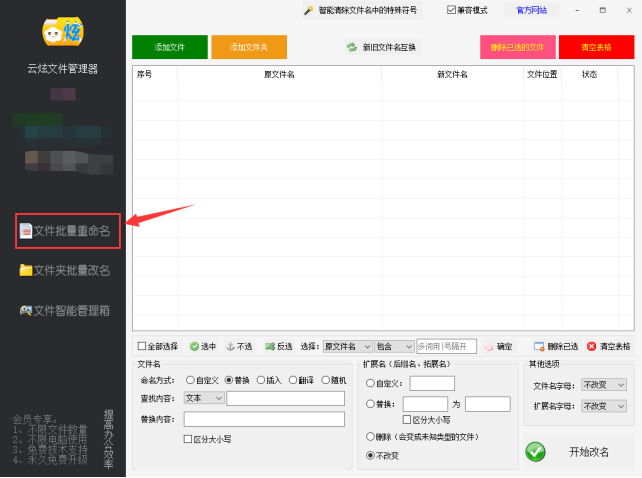Select the 翻译 naming method radio
The image size is (642, 478).
pyautogui.click(x=293, y=380)
